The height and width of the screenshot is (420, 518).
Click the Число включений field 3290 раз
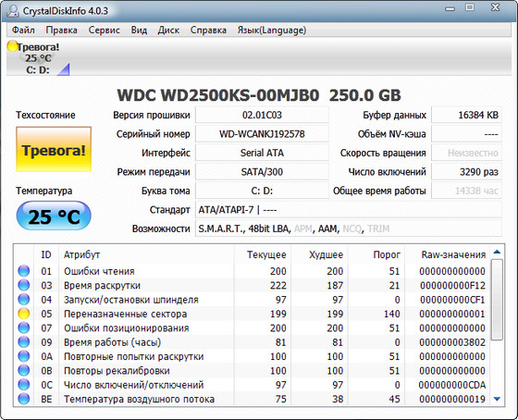pyautogui.click(x=466, y=172)
